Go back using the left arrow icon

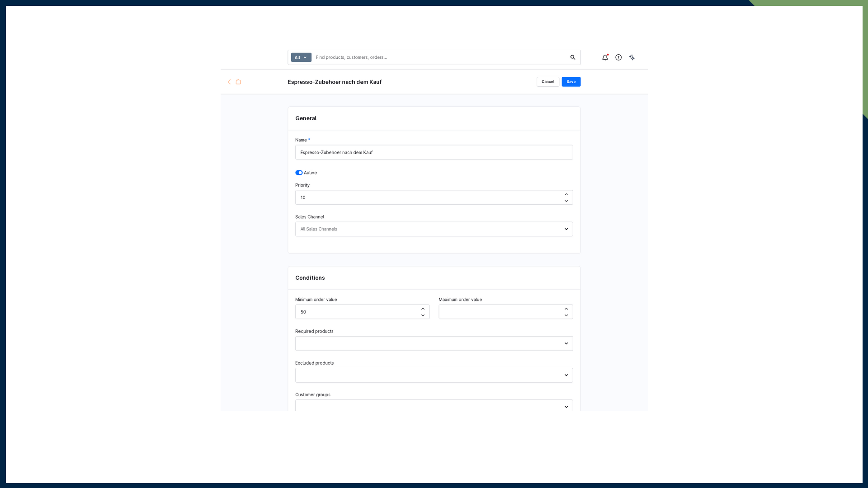pyautogui.click(x=229, y=82)
